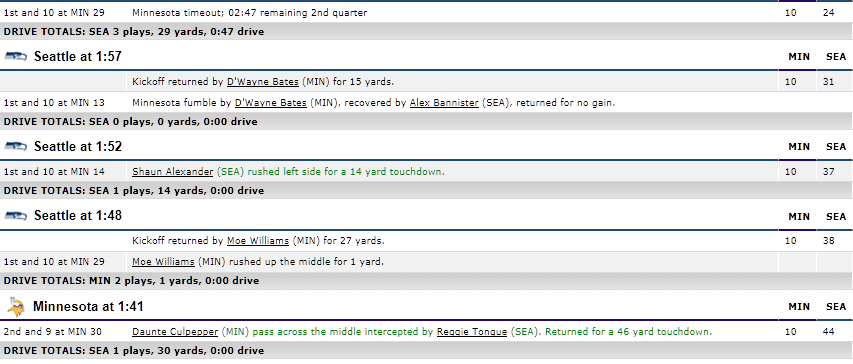Image resolution: width=853 pixels, height=364 pixels.
Task: Click Seahawks logo beside Seattle at 1:48
Action: (16, 215)
